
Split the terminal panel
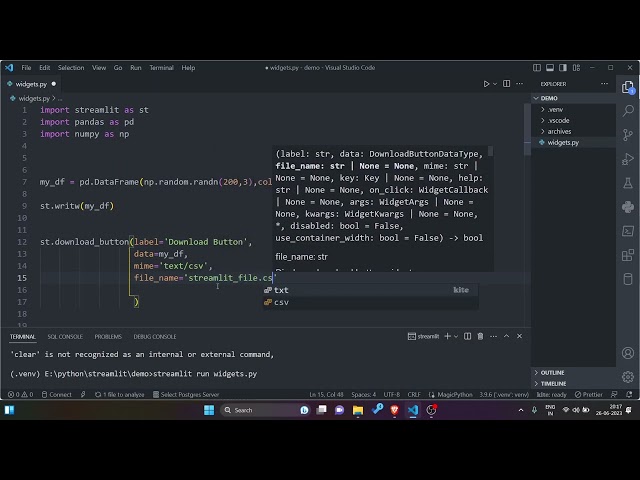coord(467,336)
